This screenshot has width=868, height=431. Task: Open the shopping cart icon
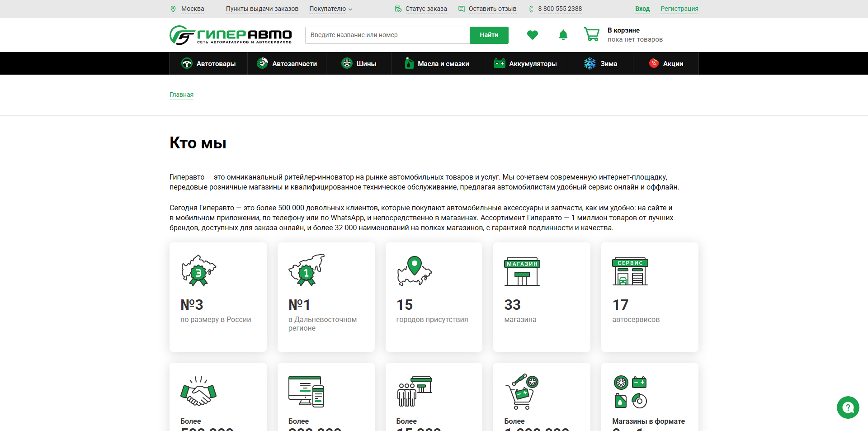click(591, 34)
